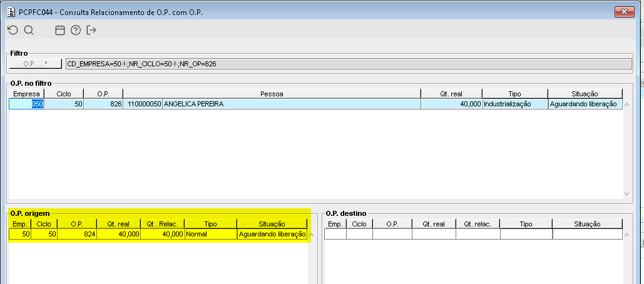Viewport: 644px width, 284px height.
Task: Open the calendar toolbar icon
Action: 60,30
